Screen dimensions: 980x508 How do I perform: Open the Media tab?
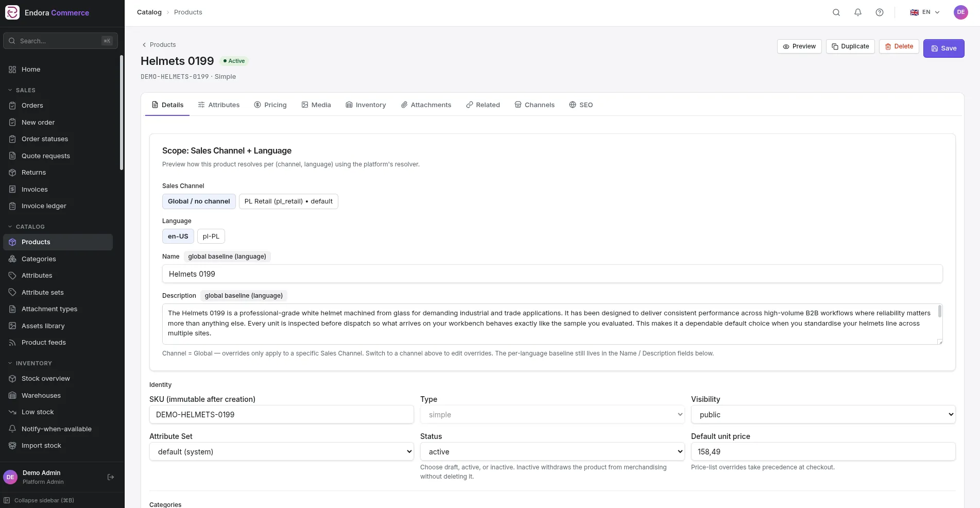(x=316, y=105)
